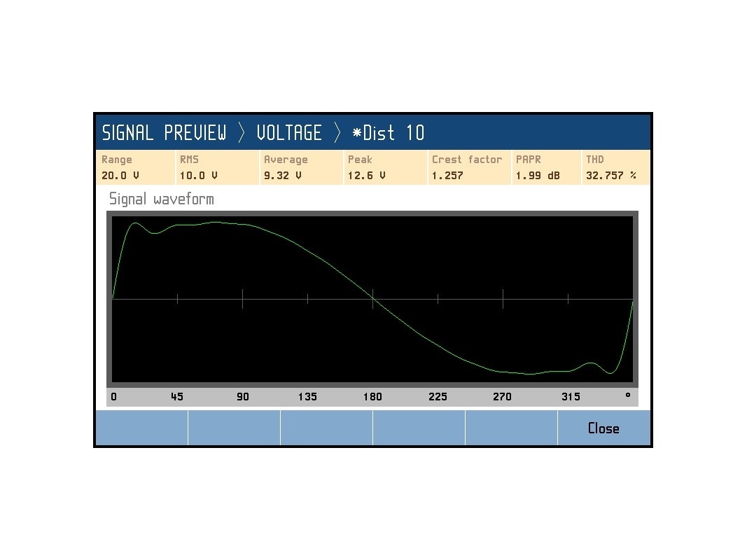Click the *Dist 10 breadcrumb label
The width and height of the screenshot is (747, 560).
(x=388, y=133)
